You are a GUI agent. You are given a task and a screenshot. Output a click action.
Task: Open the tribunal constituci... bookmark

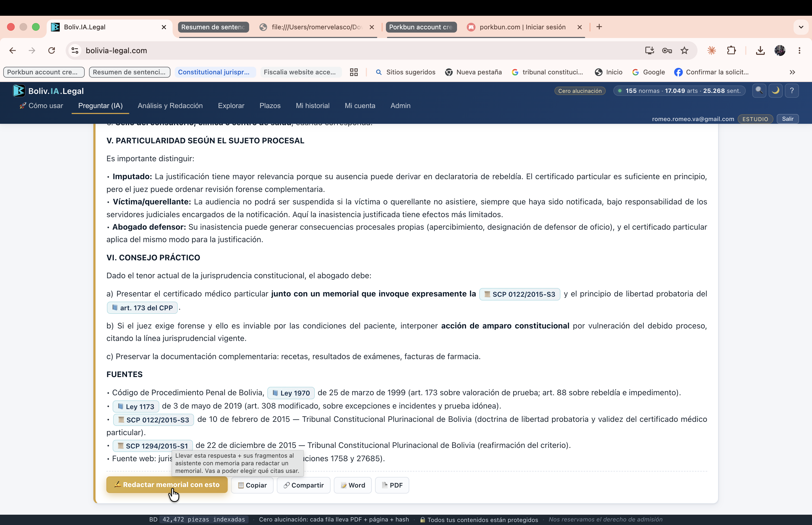pyautogui.click(x=548, y=72)
